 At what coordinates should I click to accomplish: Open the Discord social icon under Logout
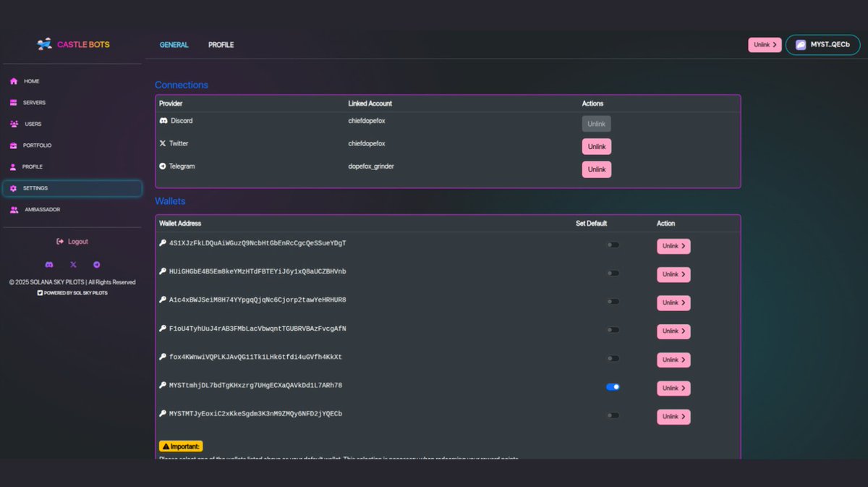49,265
